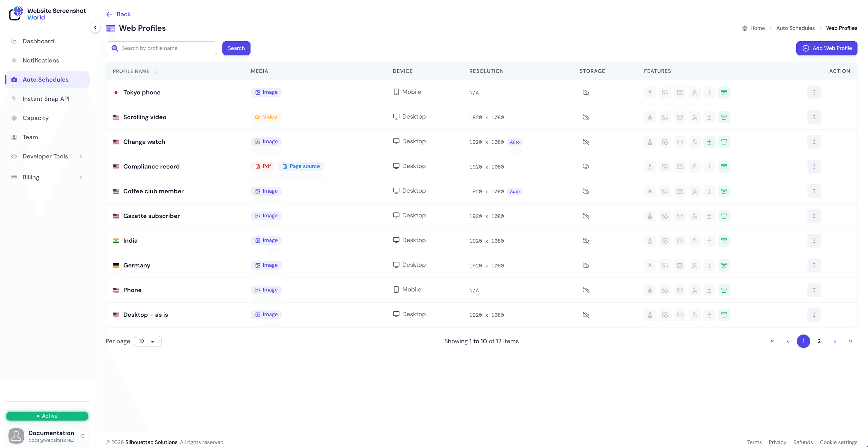Click the Add Web Profile button
868x447 pixels.
point(826,48)
